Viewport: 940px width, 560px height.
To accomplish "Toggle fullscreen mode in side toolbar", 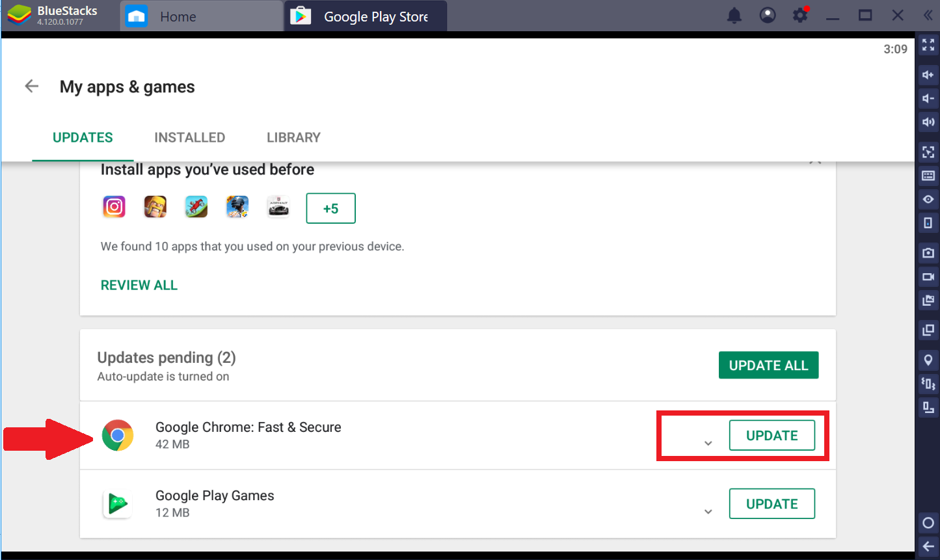I will point(928,45).
